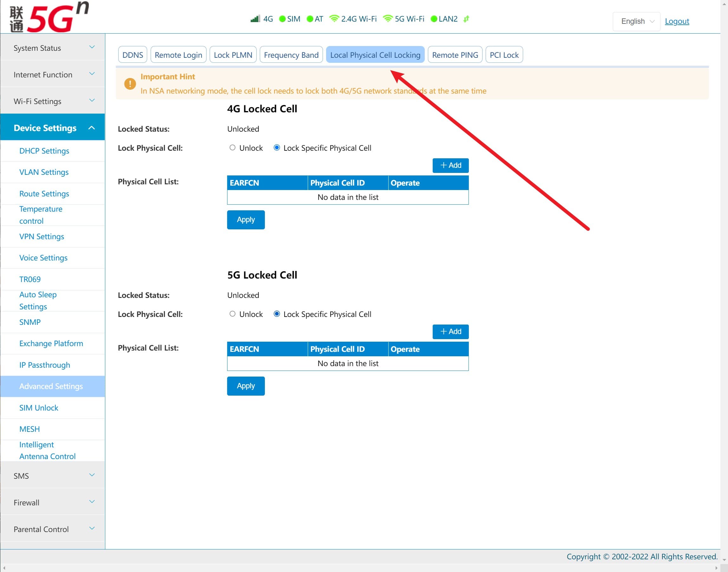Click the Logout link
The image size is (728, 572).
pyautogui.click(x=677, y=21)
